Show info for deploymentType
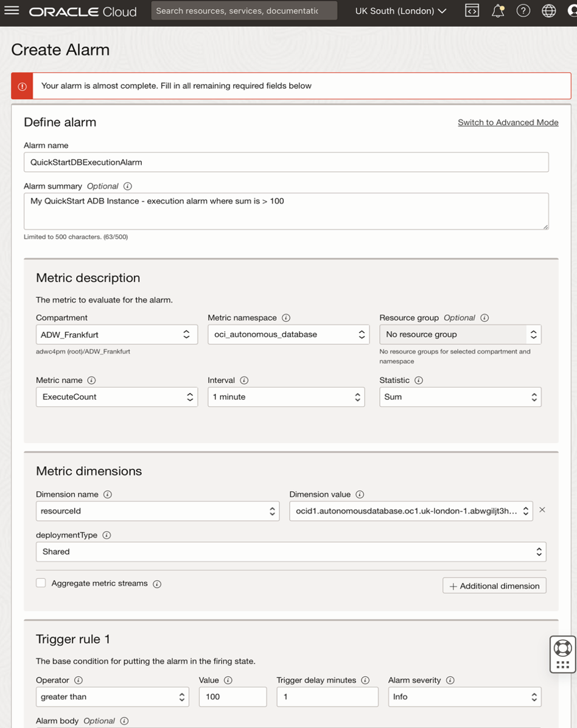577x728 pixels. pos(107,535)
